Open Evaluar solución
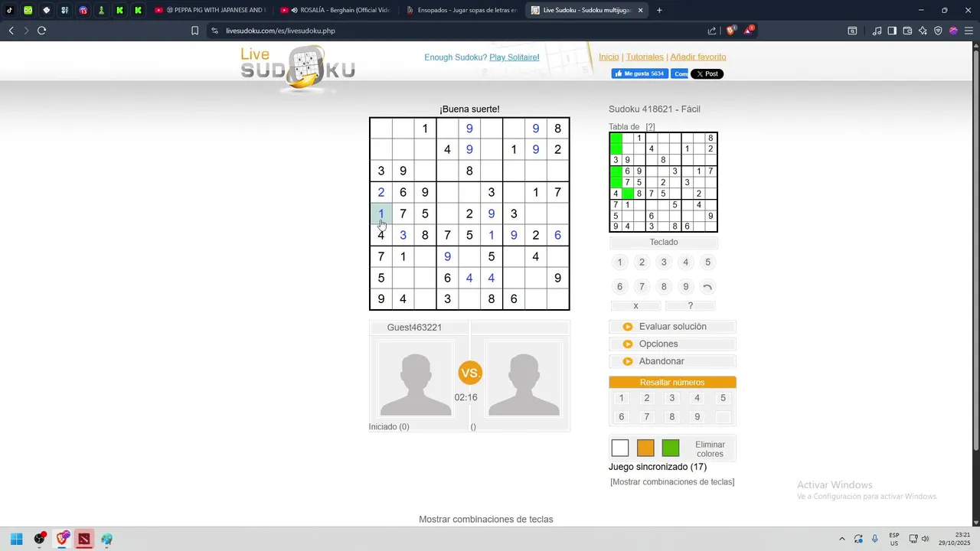This screenshot has width=980, height=551. (x=672, y=327)
